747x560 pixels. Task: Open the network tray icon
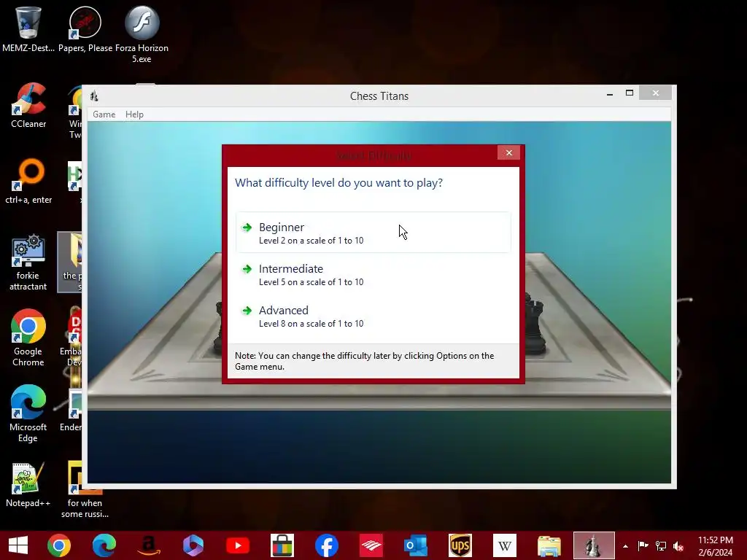click(x=661, y=545)
